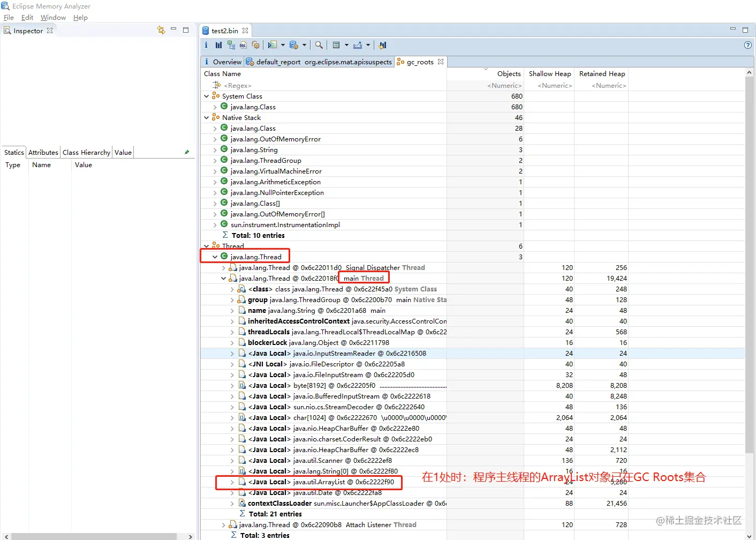Open the Help menu
This screenshot has height=540, width=756.
click(80, 17)
